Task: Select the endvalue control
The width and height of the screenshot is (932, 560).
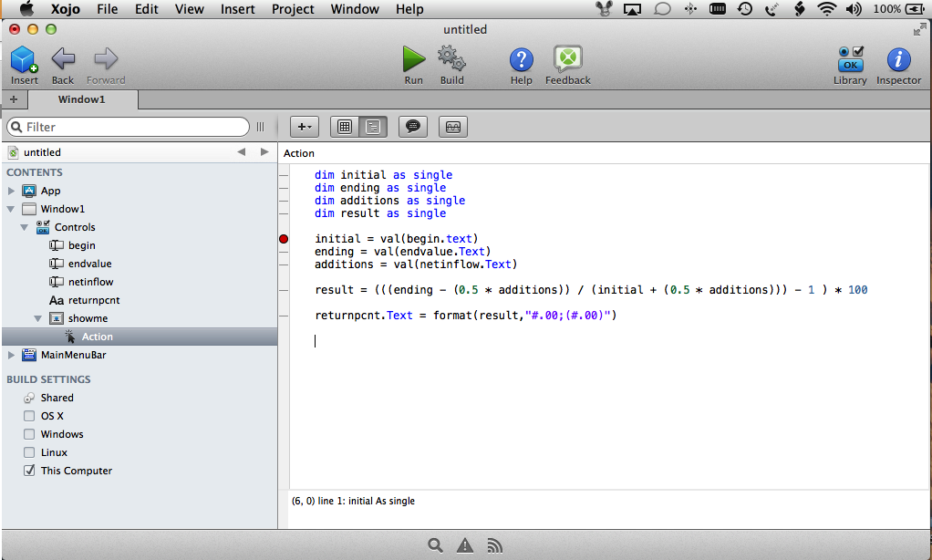Action: point(89,264)
